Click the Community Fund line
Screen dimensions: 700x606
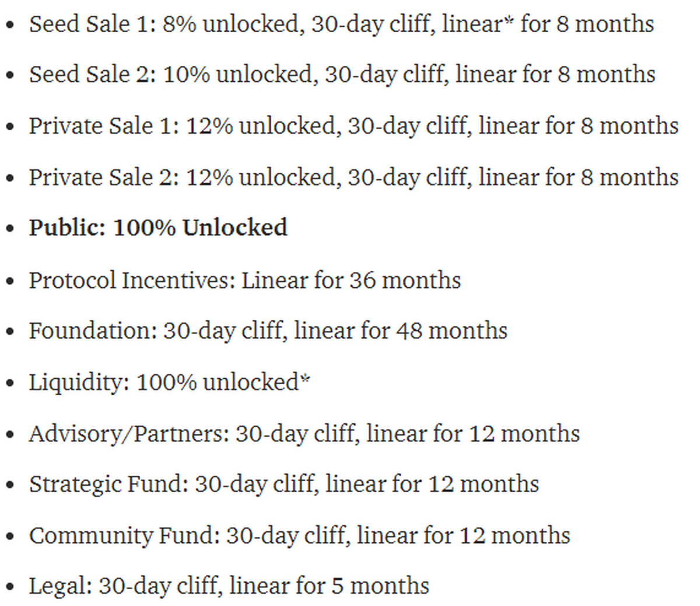click(x=299, y=535)
